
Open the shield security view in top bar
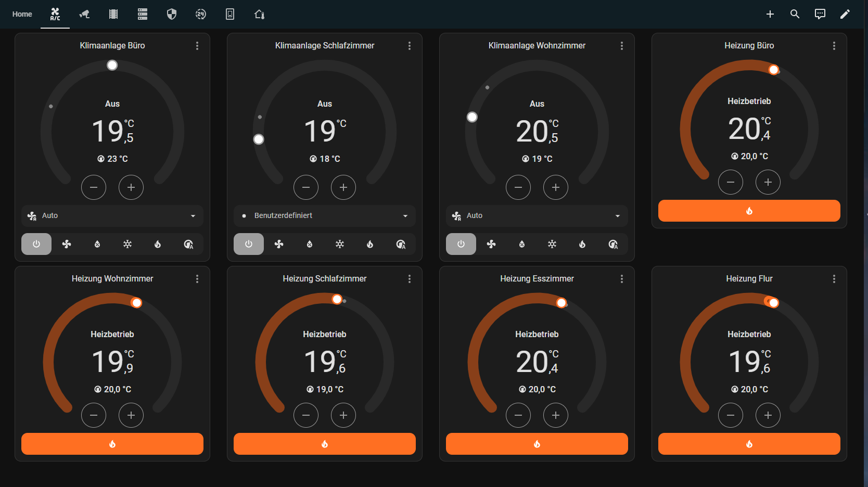(x=172, y=14)
